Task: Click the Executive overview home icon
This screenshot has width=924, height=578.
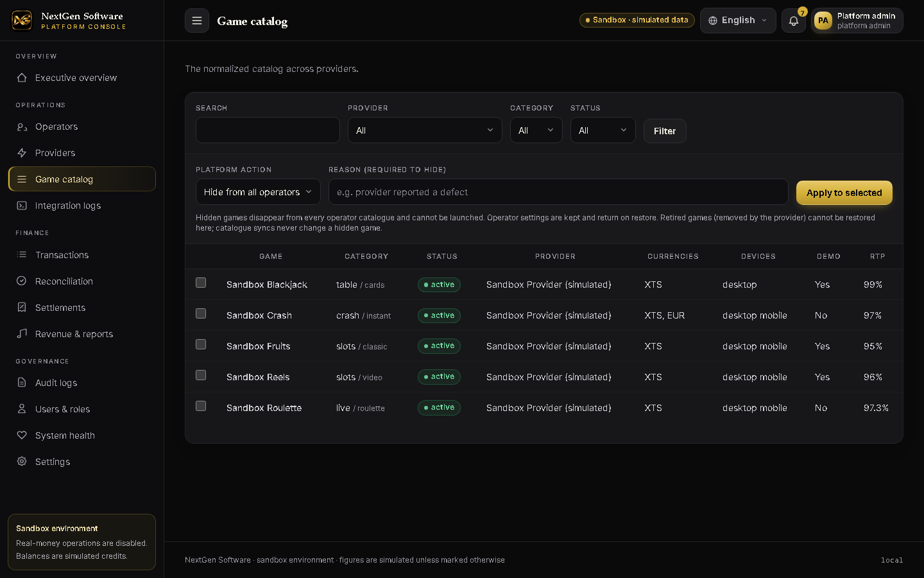Action: click(x=22, y=78)
